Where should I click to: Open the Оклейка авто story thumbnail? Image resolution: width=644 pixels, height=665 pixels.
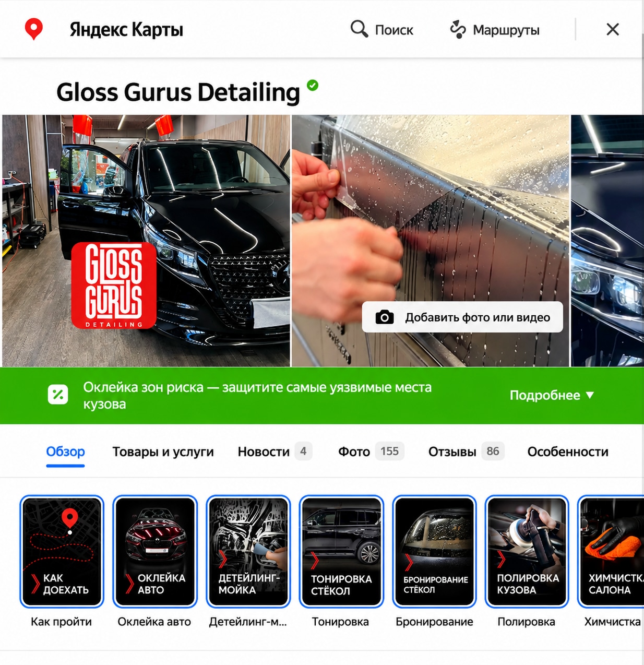pyautogui.click(x=154, y=552)
